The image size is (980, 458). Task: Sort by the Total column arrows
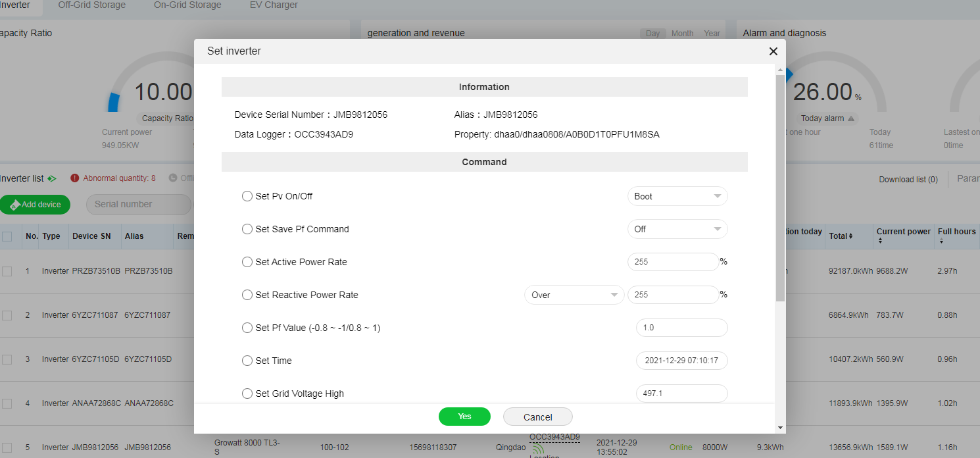[x=850, y=236]
